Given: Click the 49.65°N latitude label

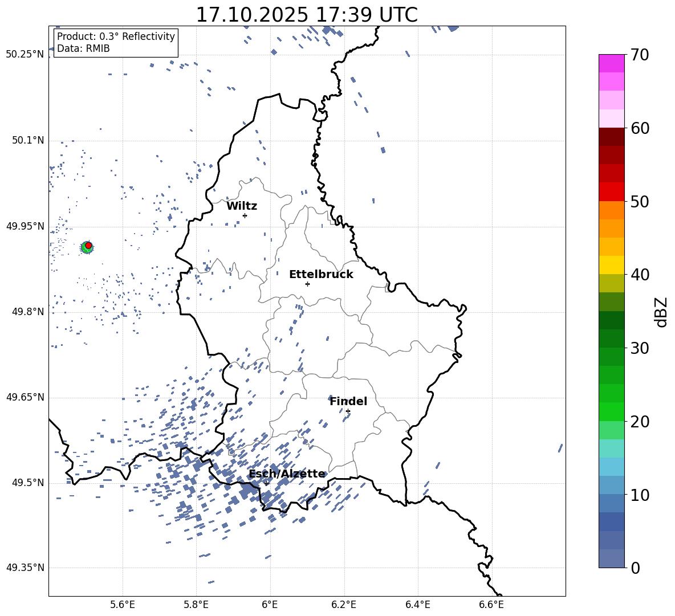Looking at the screenshot, I should click(x=25, y=397).
